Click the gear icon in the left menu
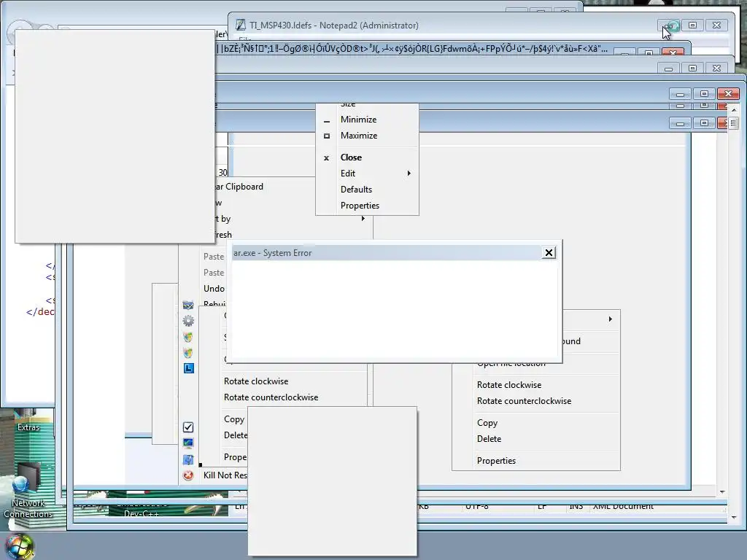 (188, 321)
